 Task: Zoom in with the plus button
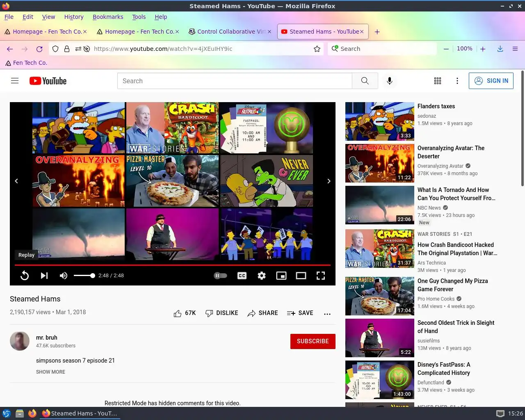[x=483, y=49]
